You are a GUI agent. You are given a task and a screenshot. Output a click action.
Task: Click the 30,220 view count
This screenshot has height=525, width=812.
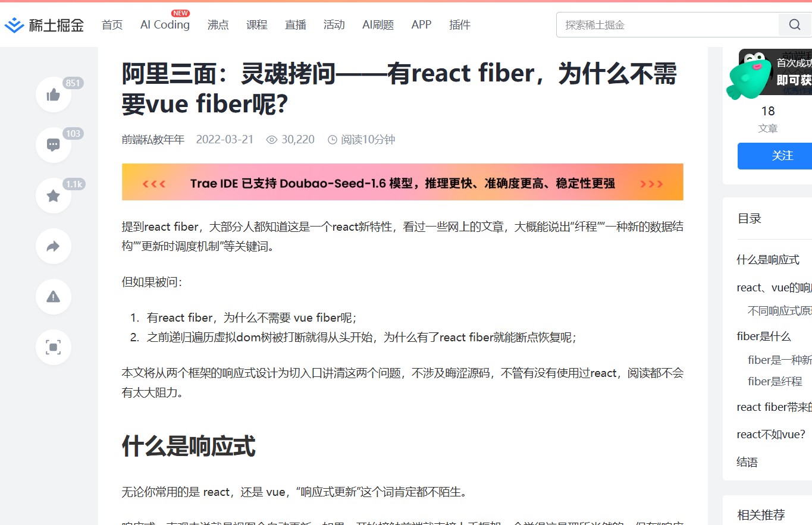click(x=290, y=140)
